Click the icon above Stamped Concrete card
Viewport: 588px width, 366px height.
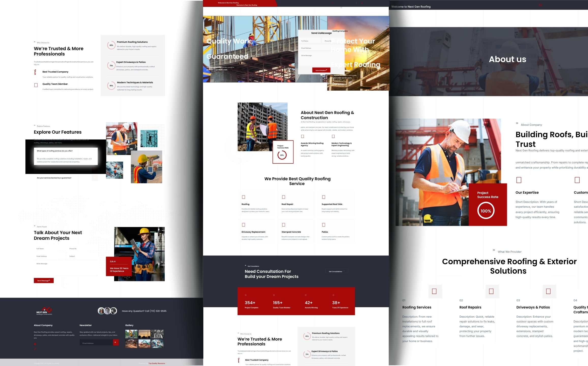(x=284, y=225)
